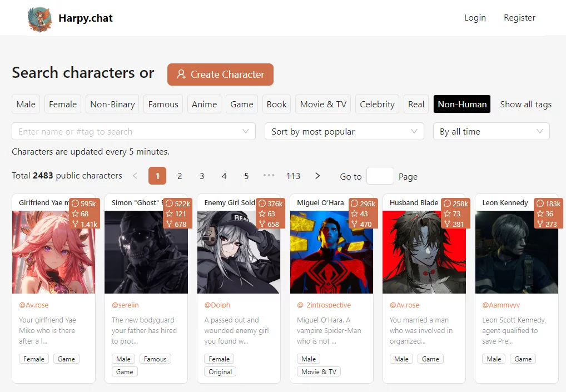Viewport: 566px width, 392px height.
Task: Visit @Av.rose profile on Girlfriend Yae card
Action: [33, 305]
